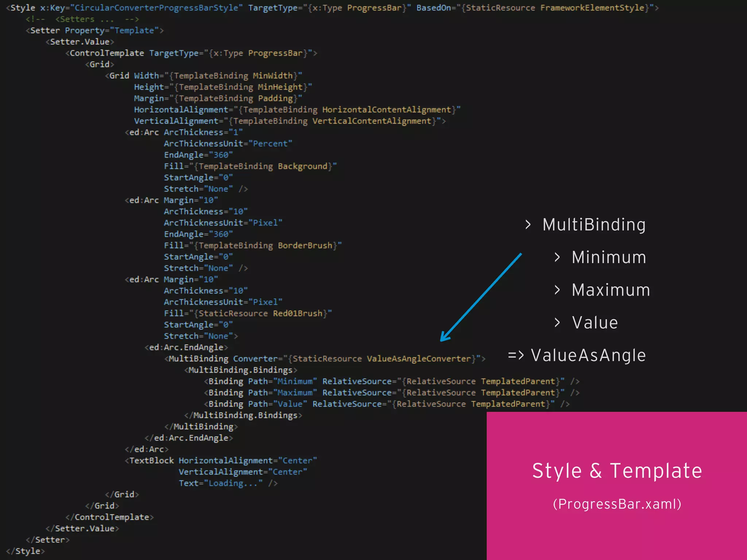The height and width of the screenshot is (560, 747).
Task: Click the ArcThicknessUnit="Percent" attribute
Action: [228, 144]
